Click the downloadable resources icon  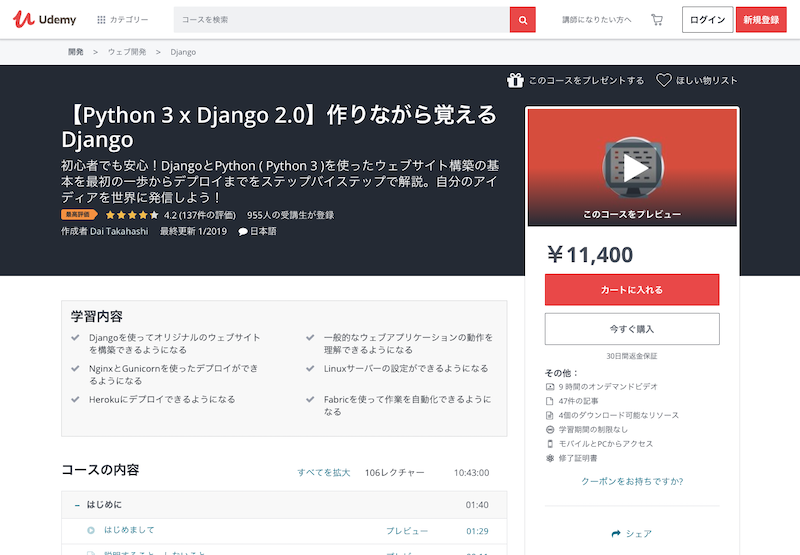point(550,415)
